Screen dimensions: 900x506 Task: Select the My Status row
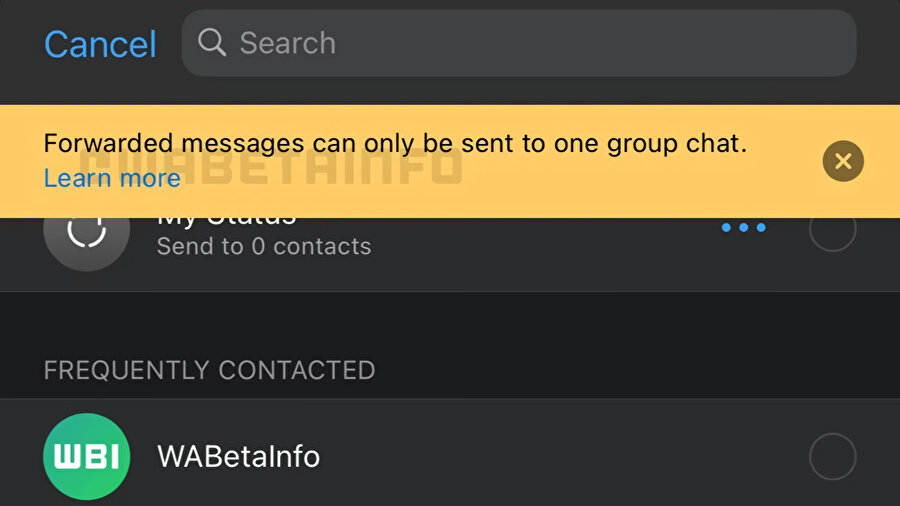(x=450, y=254)
